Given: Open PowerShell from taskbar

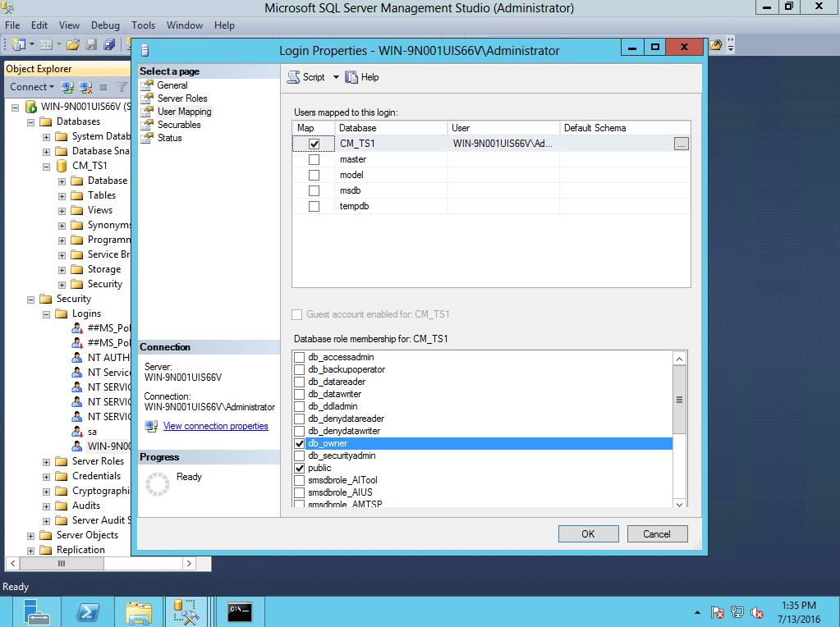Looking at the screenshot, I should [x=88, y=612].
